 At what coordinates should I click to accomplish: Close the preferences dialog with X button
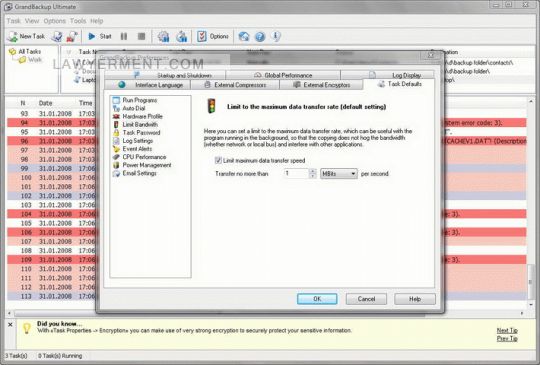pos(431,55)
